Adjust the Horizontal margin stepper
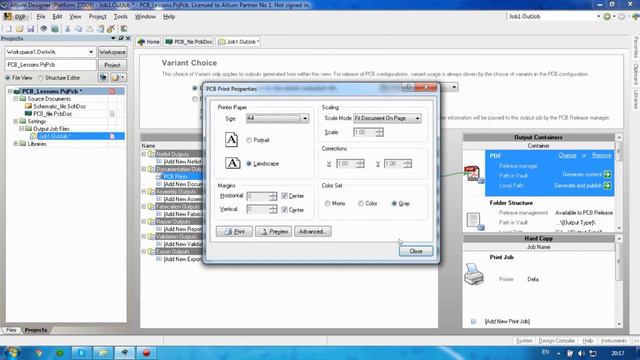Viewport: 640px width, 360px height. [273, 196]
